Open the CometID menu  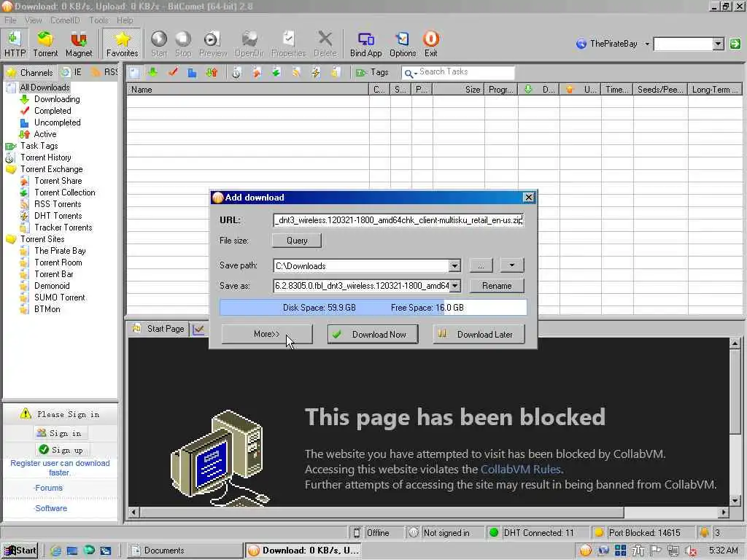coord(65,20)
